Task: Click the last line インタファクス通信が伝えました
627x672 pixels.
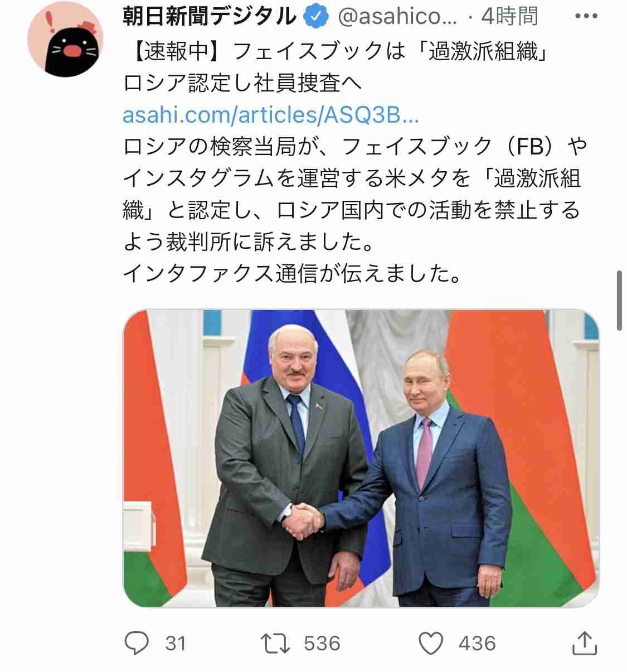Action: pos(292,274)
